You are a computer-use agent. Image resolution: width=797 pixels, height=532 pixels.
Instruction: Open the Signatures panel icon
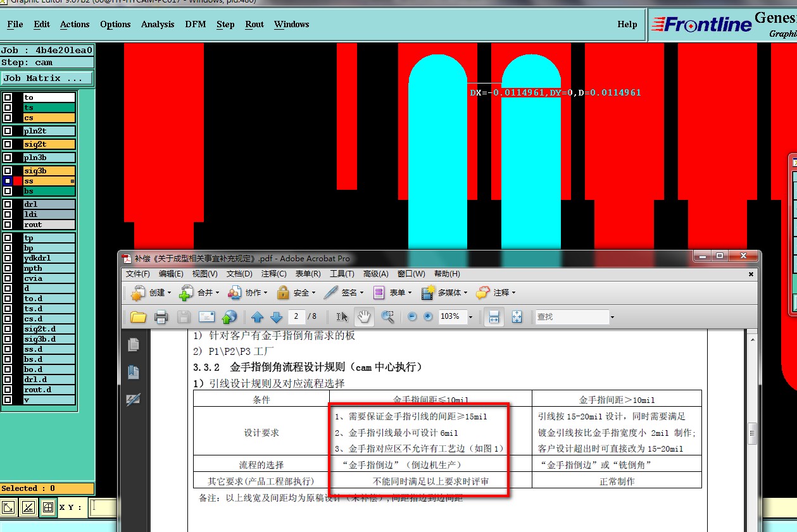point(133,399)
